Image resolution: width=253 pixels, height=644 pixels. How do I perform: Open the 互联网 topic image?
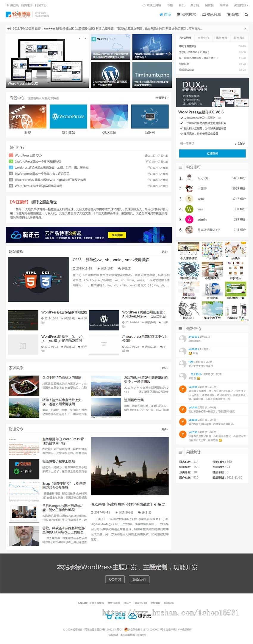coord(150,116)
